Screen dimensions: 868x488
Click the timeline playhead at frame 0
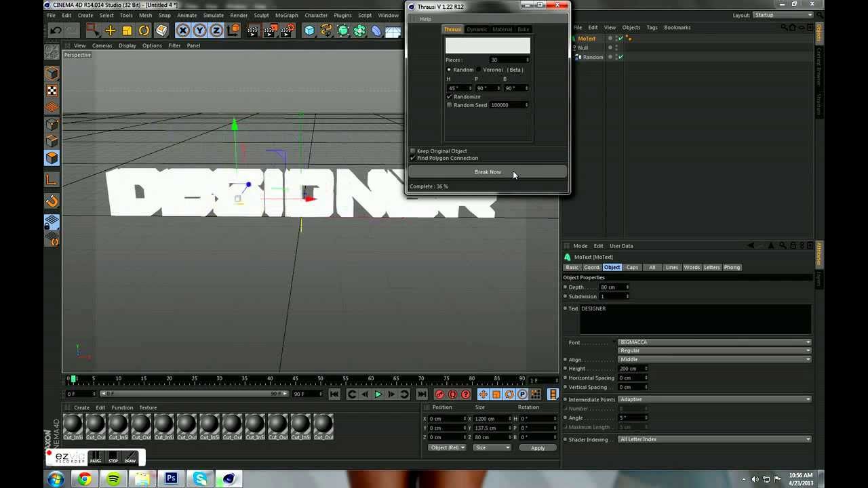[x=73, y=378]
